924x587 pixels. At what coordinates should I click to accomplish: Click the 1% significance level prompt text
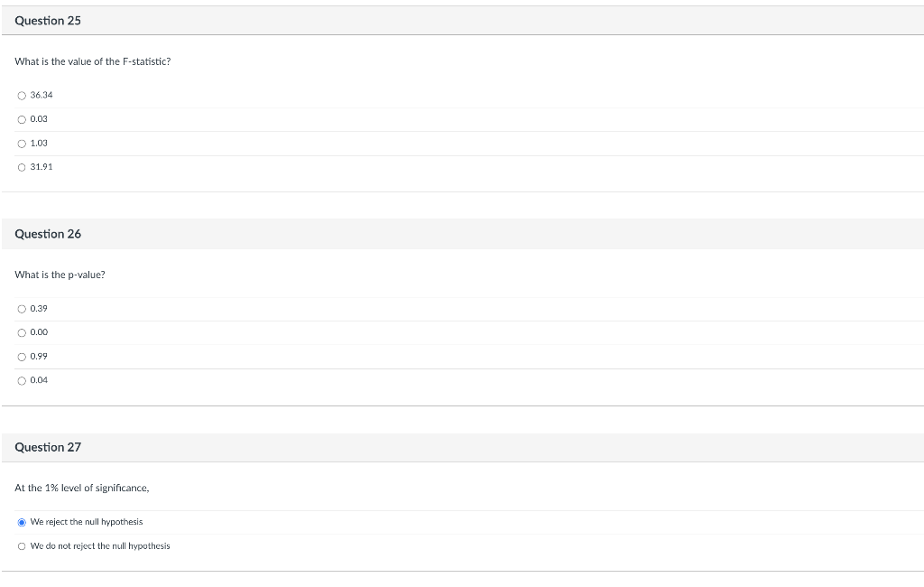click(x=81, y=487)
